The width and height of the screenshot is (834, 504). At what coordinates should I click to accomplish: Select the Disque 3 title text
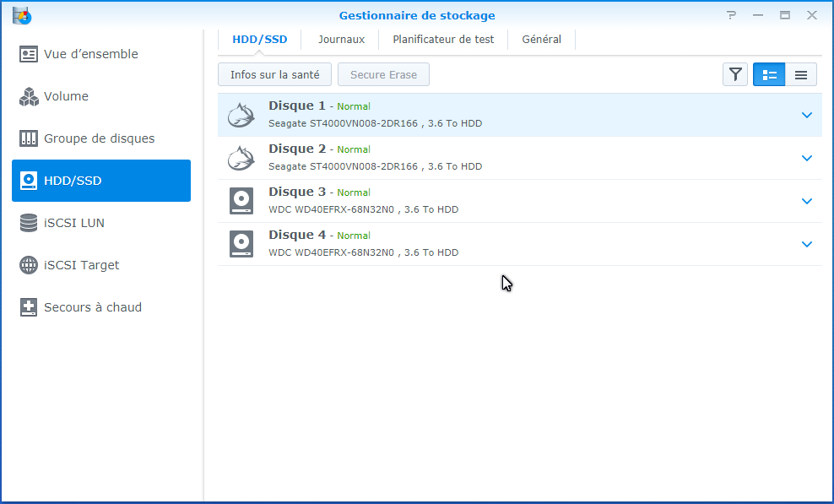coord(297,192)
